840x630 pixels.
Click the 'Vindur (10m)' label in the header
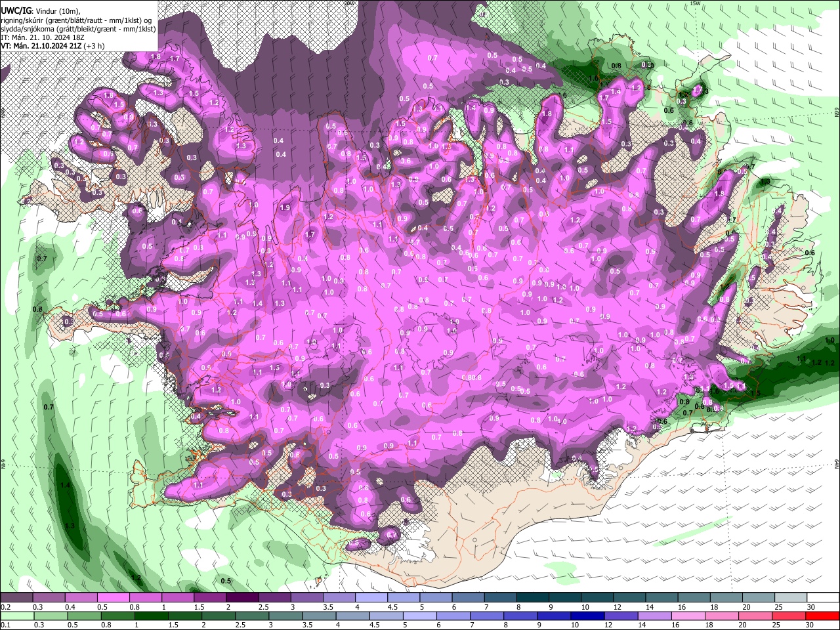(58, 11)
